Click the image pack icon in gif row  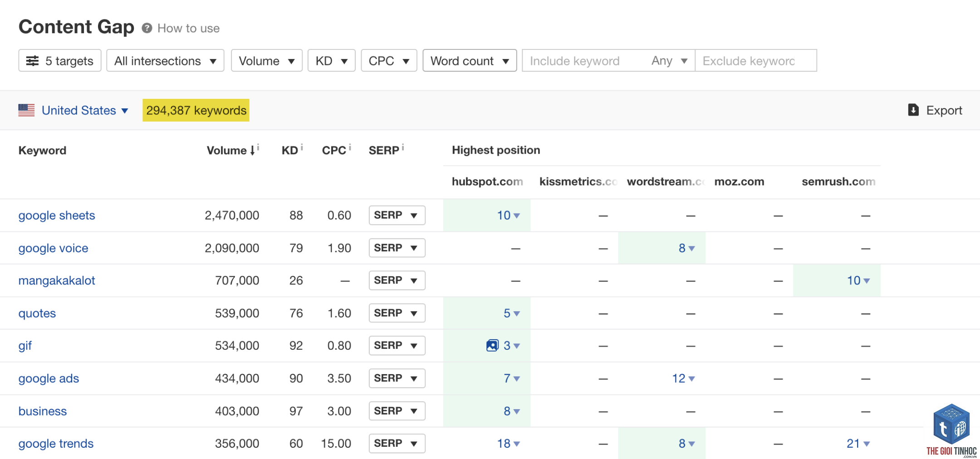[x=492, y=346]
